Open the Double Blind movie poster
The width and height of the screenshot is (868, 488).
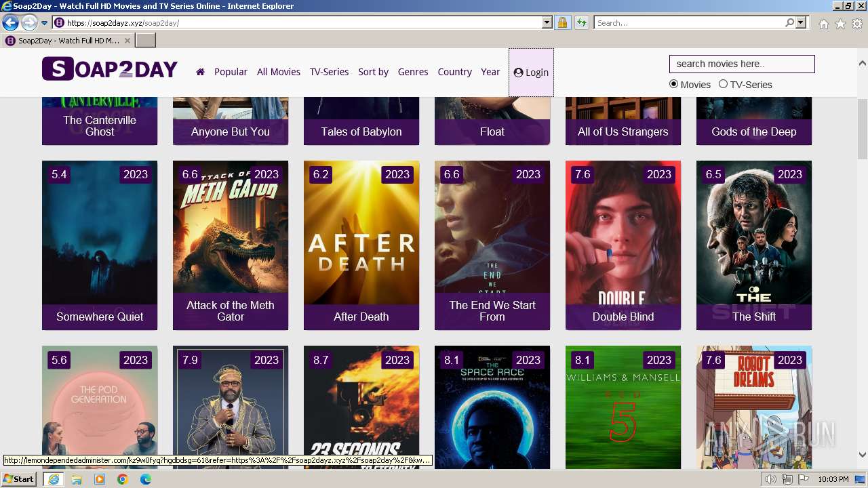[x=623, y=245]
